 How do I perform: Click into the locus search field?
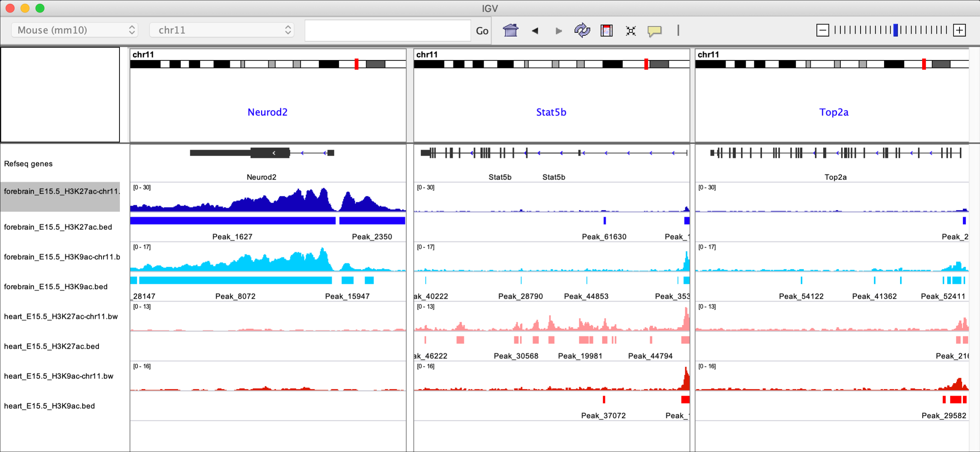point(387,30)
